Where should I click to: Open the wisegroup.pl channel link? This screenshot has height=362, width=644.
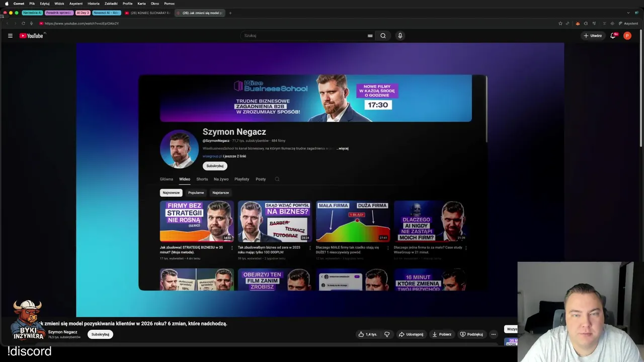click(212, 156)
